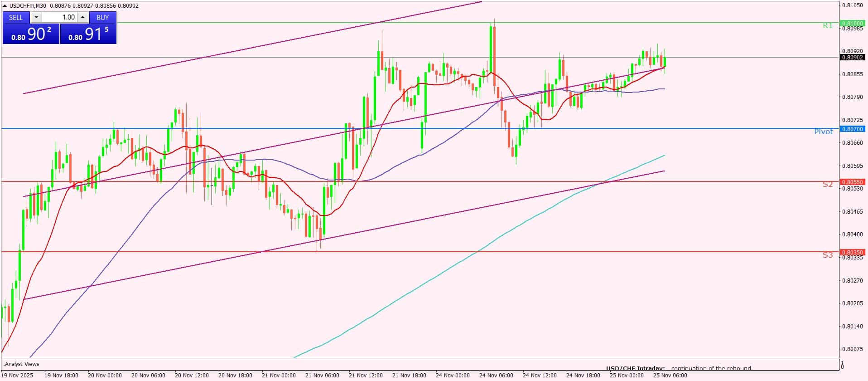This screenshot has width=868, height=381.
Task: Click the 21 Nov 18:00 time label
Action: [409, 375]
